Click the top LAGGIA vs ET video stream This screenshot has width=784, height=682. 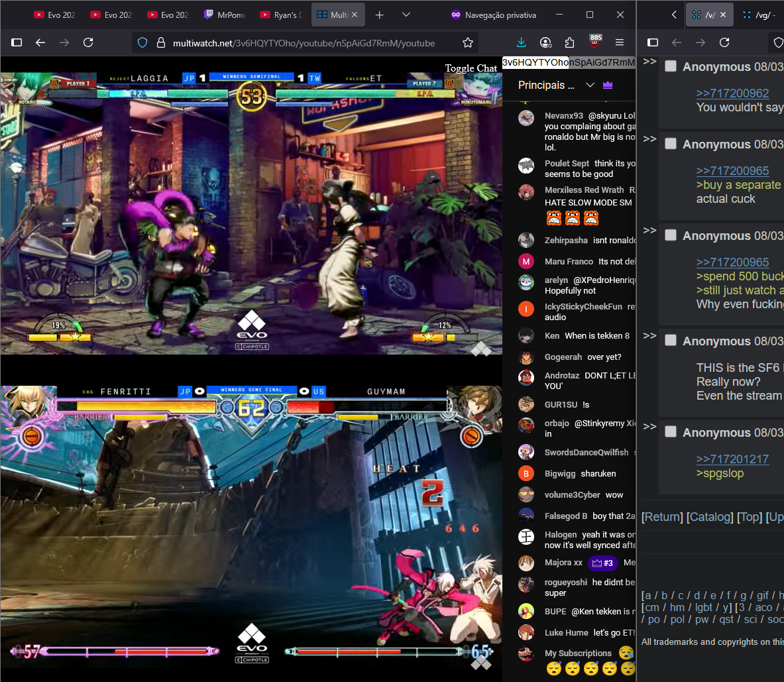[251, 213]
